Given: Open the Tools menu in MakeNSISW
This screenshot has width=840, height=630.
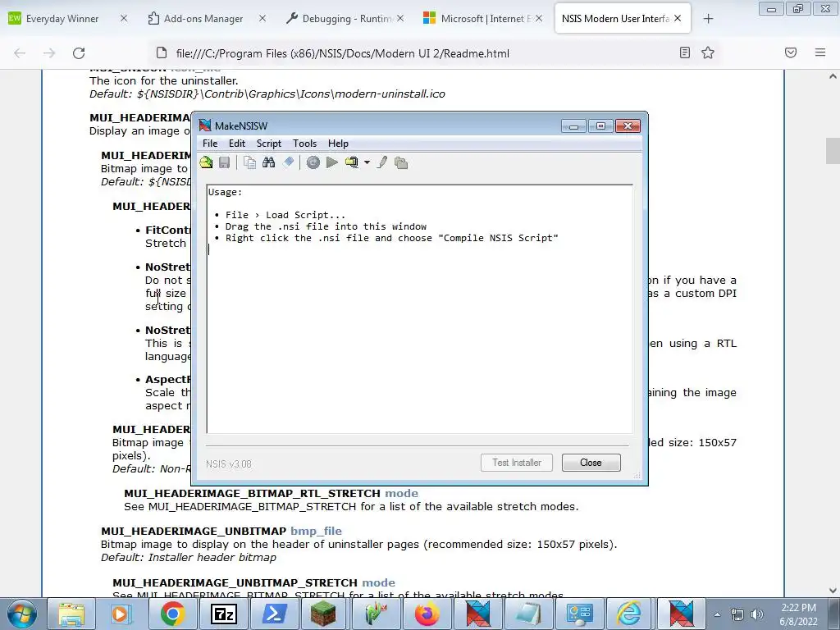Looking at the screenshot, I should (x=305, y=144).
